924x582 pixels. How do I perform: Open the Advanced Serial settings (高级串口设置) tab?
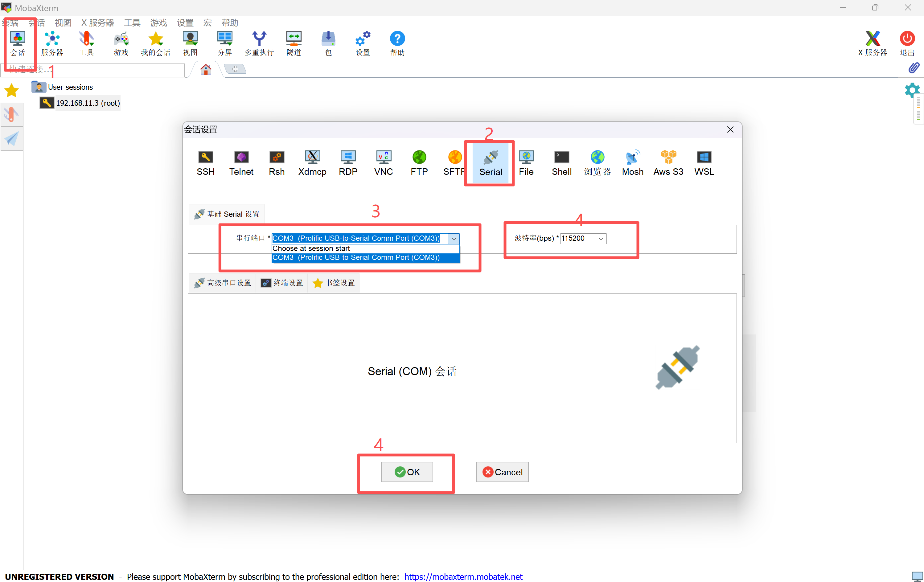223,283
